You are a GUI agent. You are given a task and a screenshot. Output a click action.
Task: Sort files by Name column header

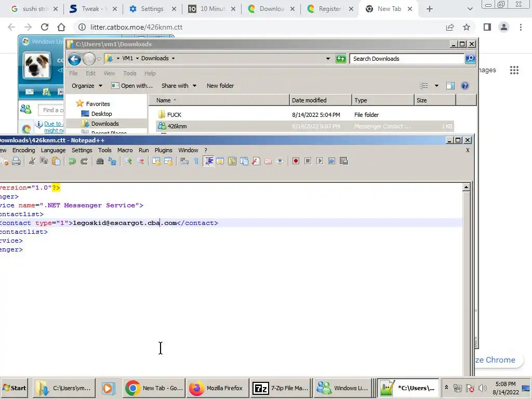[220, 100]
